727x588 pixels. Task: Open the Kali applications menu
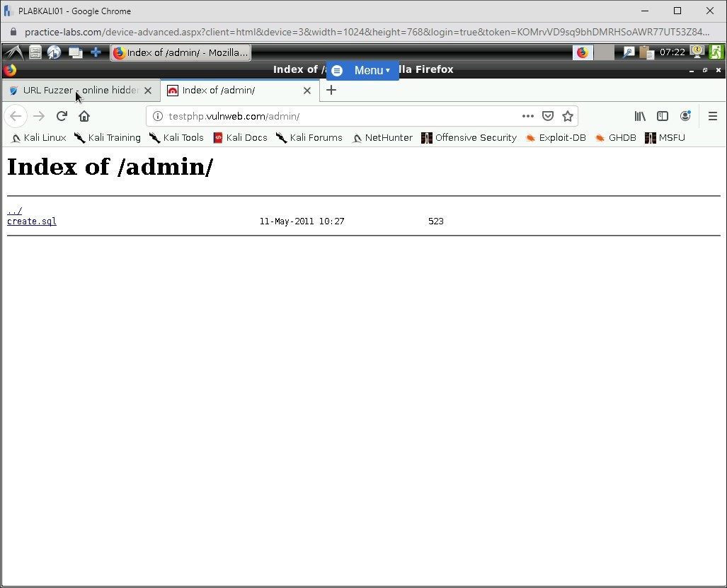[12, 52]
